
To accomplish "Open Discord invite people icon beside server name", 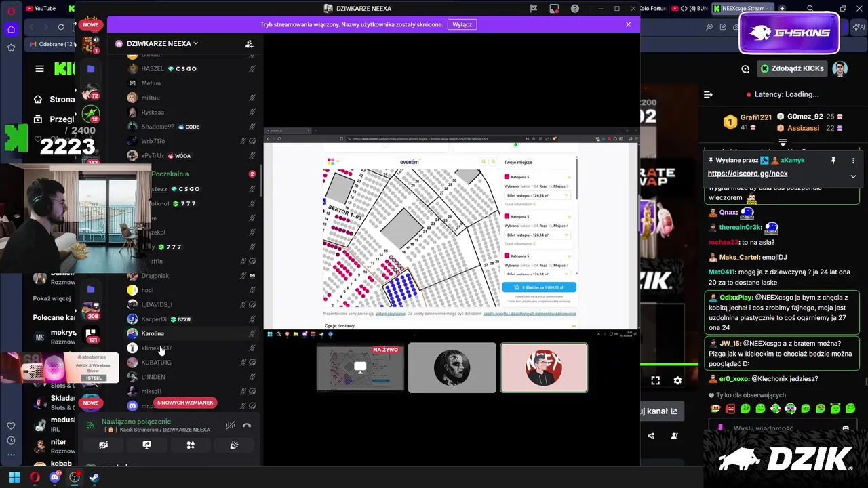I will click(x=249, y=44).
